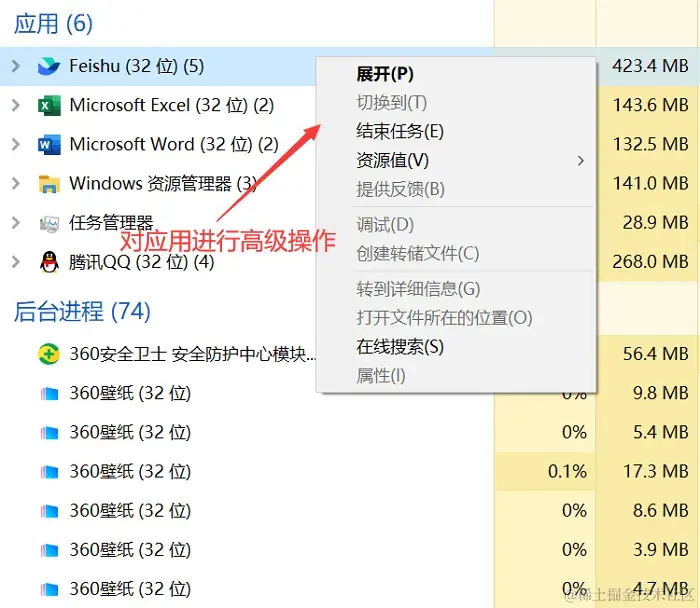This screenshot has width=700, height=608.
Task: Click the 132.5 MB memory value
Action: [x=650, y=144]
